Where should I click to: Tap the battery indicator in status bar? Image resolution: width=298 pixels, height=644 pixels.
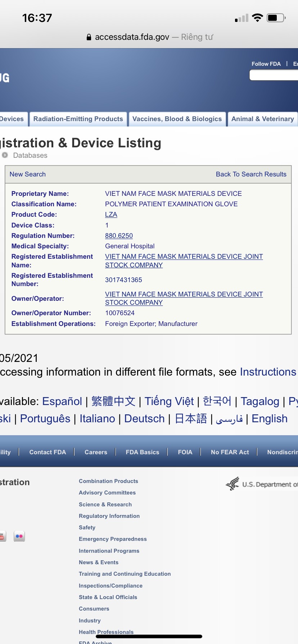(276, 18)
